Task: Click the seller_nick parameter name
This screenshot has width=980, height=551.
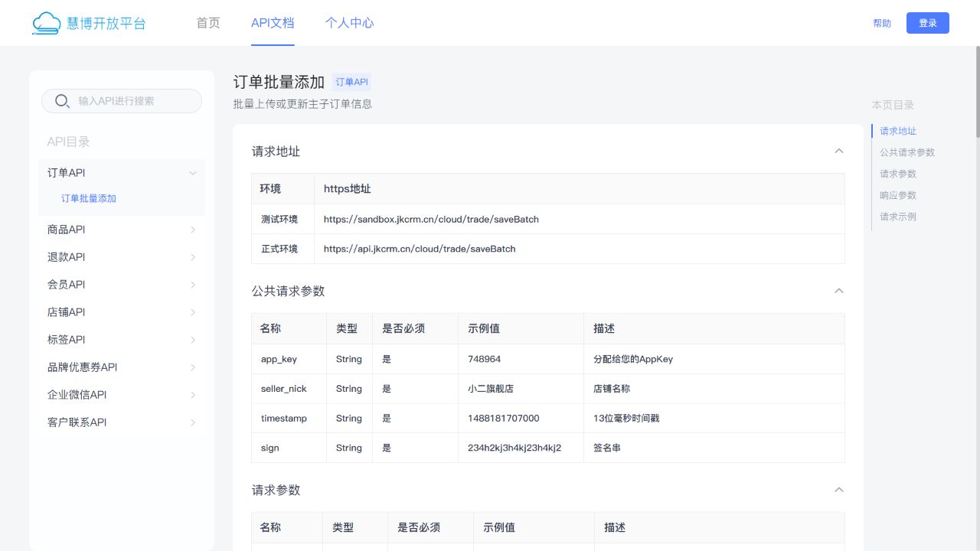Action: click(x=283, y=389)
